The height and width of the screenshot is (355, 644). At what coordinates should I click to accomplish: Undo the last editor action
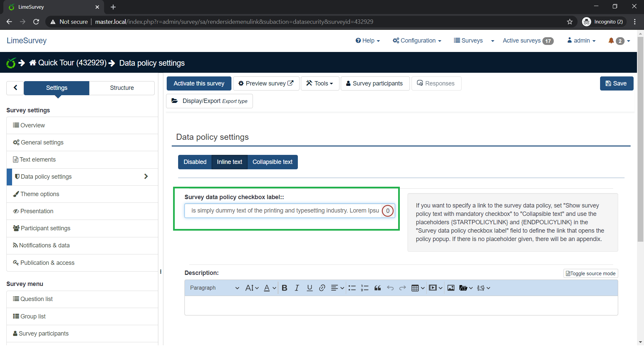click(x=390, y=288)
